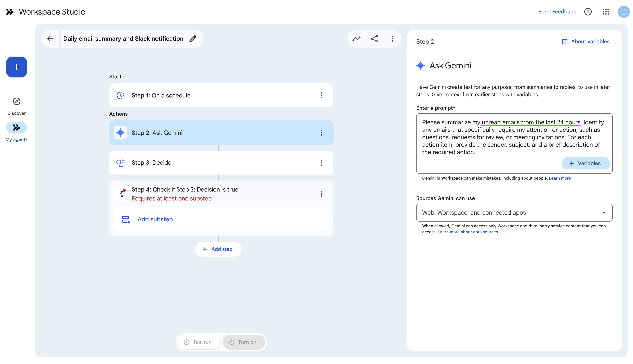Insert Variables into the prompt
This screenshot has width=633, height=364.
coord(586,163)
